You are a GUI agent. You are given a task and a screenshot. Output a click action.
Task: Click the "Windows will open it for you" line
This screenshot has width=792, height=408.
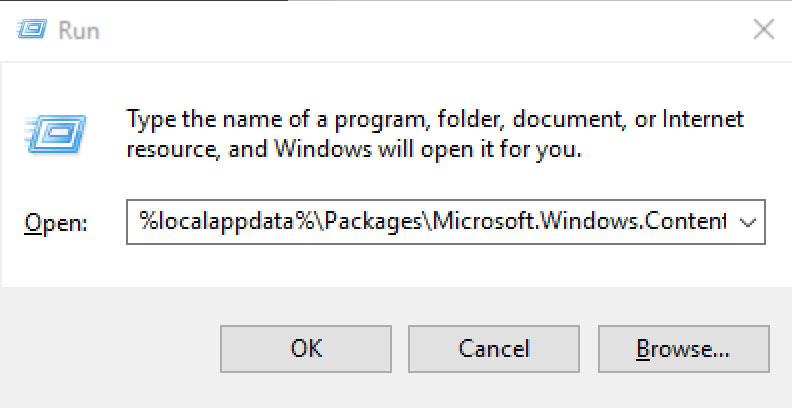(400, 151)
